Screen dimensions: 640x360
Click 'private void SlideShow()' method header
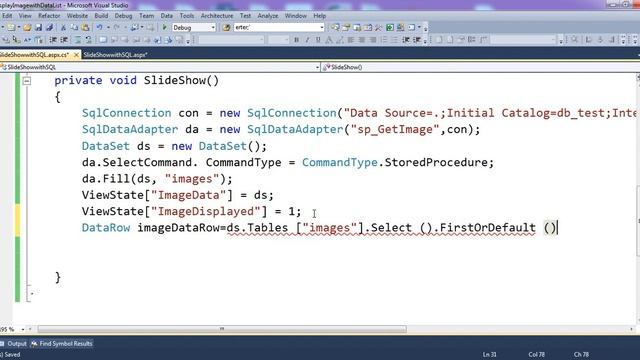137,80
